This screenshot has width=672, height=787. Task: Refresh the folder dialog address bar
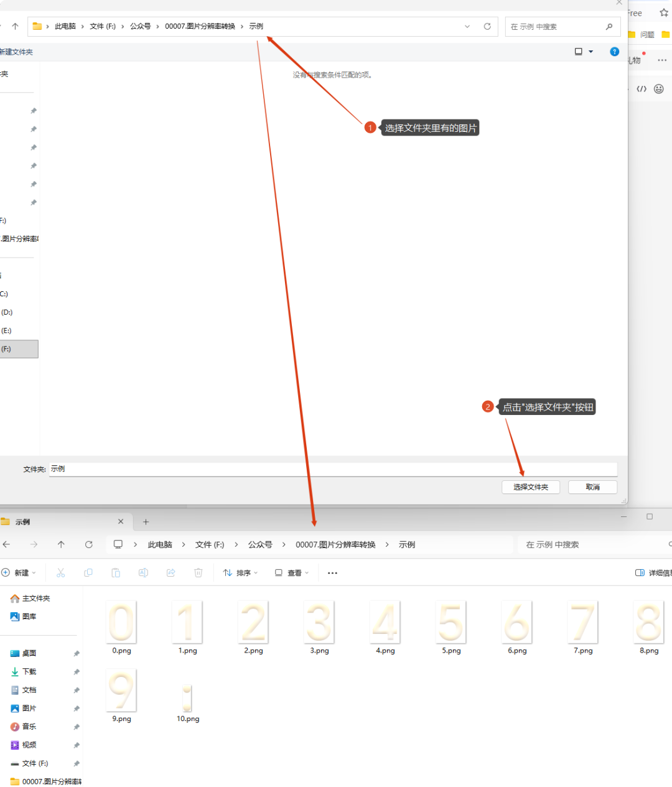point(487,26)
